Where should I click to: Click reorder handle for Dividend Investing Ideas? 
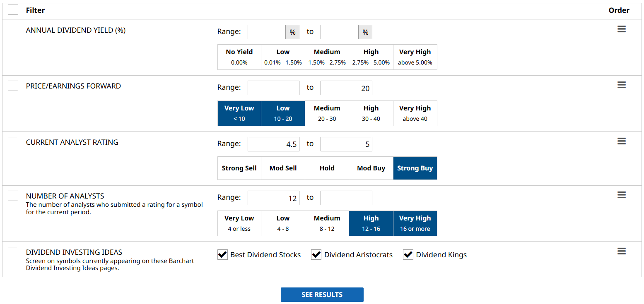point(621,251)
